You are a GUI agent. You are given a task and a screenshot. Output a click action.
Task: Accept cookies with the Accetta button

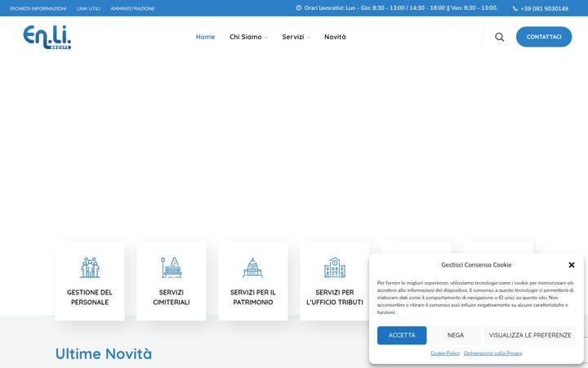click(402, 335)
